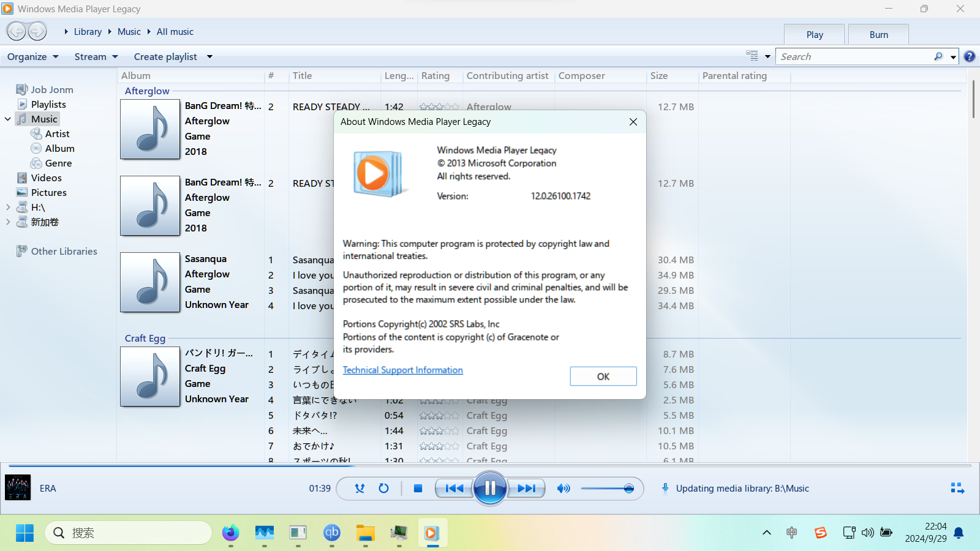Select track 未来へ... in the list

[310, 430]
